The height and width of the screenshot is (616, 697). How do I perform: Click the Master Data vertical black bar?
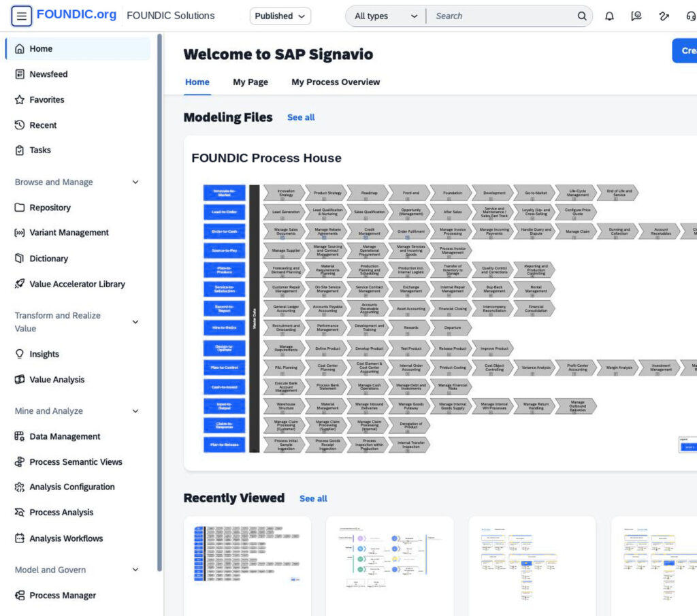(x=255, y=319)
